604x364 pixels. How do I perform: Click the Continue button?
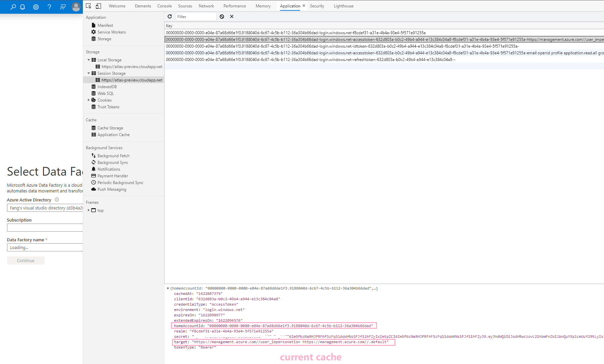tap(25, 260)
